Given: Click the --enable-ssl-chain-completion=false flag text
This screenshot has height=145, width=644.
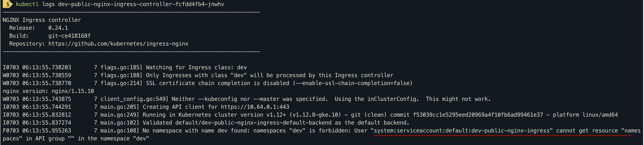Looking at the screenshot, I should (352, 83).
